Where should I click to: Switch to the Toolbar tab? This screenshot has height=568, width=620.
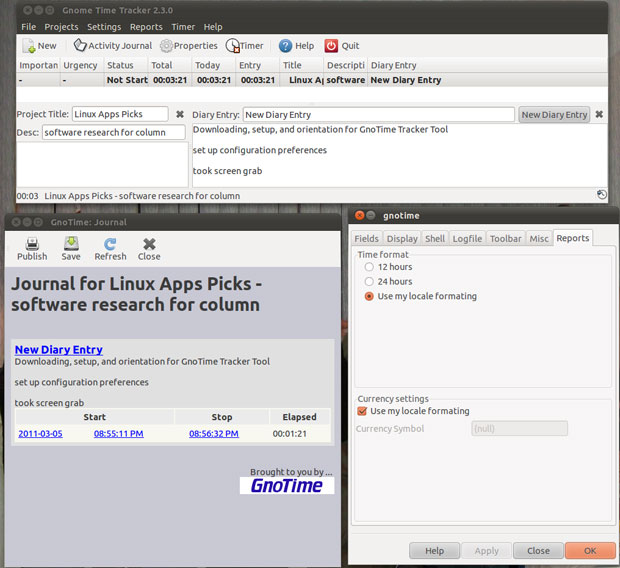coord(506,239)
